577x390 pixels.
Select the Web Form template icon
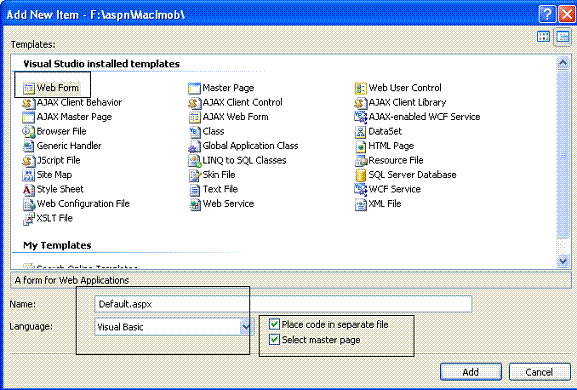pyautogui.click(x=29, y=88)
